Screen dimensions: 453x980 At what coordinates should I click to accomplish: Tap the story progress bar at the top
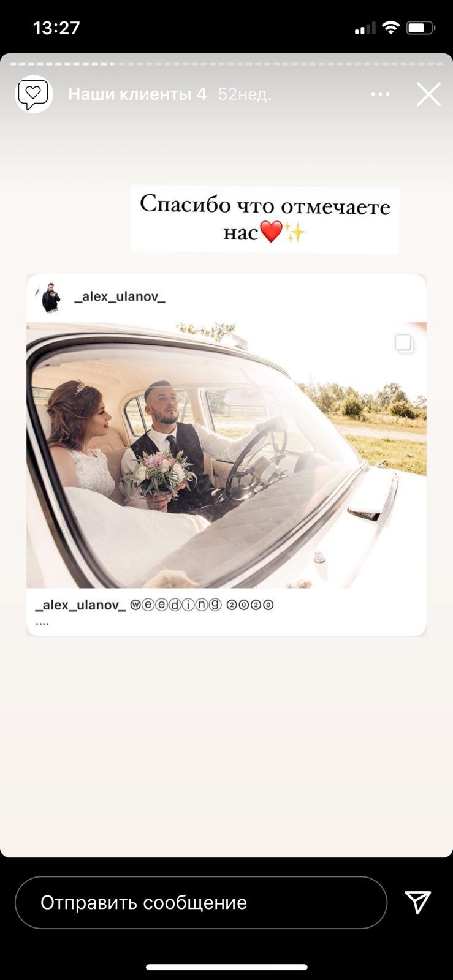coord(226,64)
